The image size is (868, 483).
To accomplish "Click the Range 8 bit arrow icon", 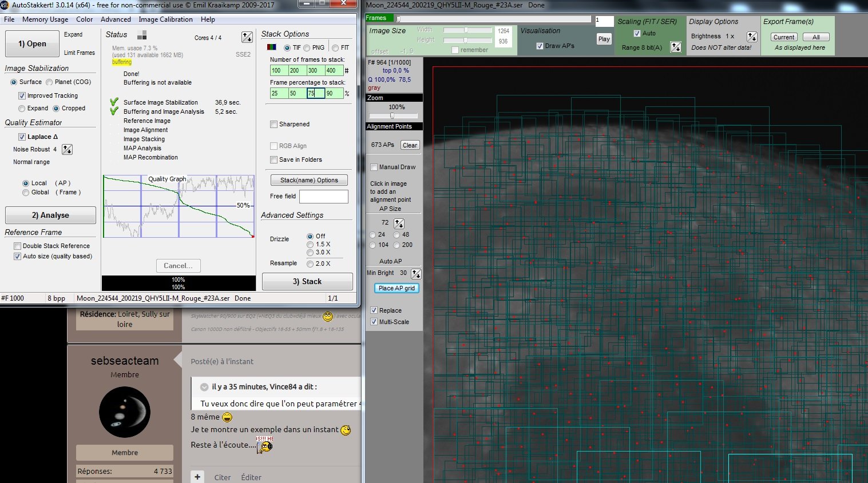I will pos(676,47).
